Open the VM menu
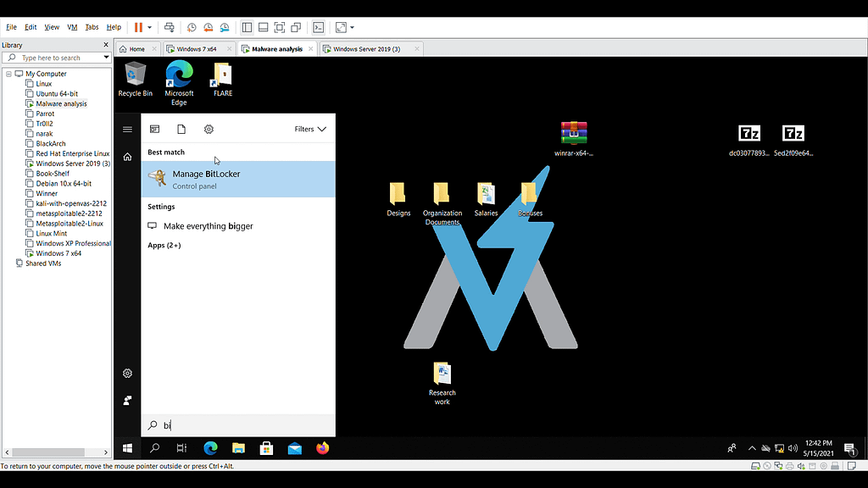868x488 pixels. [x=72, y=27]
